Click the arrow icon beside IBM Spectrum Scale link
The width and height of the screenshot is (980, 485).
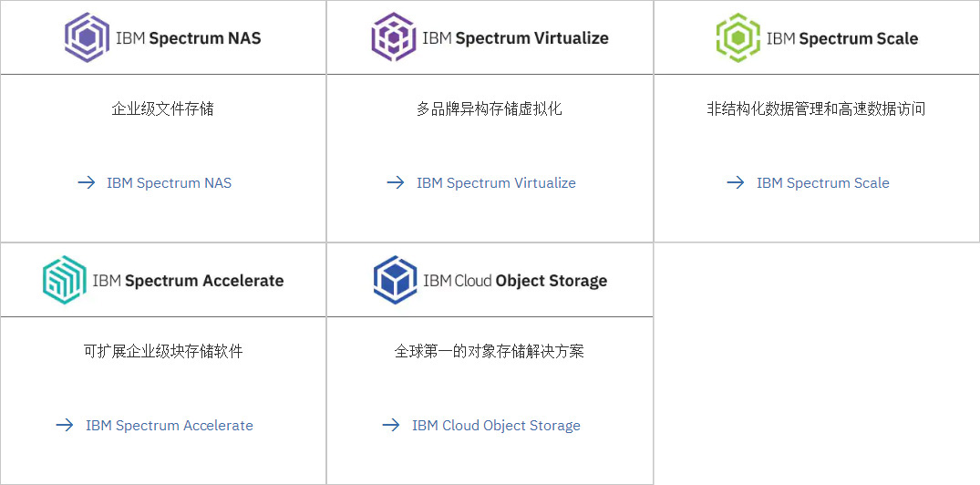pos(736,182)
